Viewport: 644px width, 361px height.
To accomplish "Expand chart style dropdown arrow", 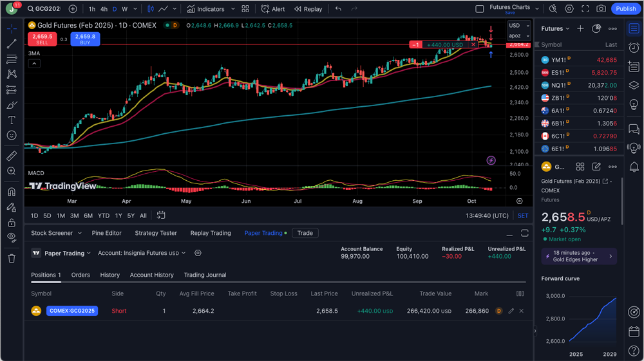I will (x=175, y=9).
